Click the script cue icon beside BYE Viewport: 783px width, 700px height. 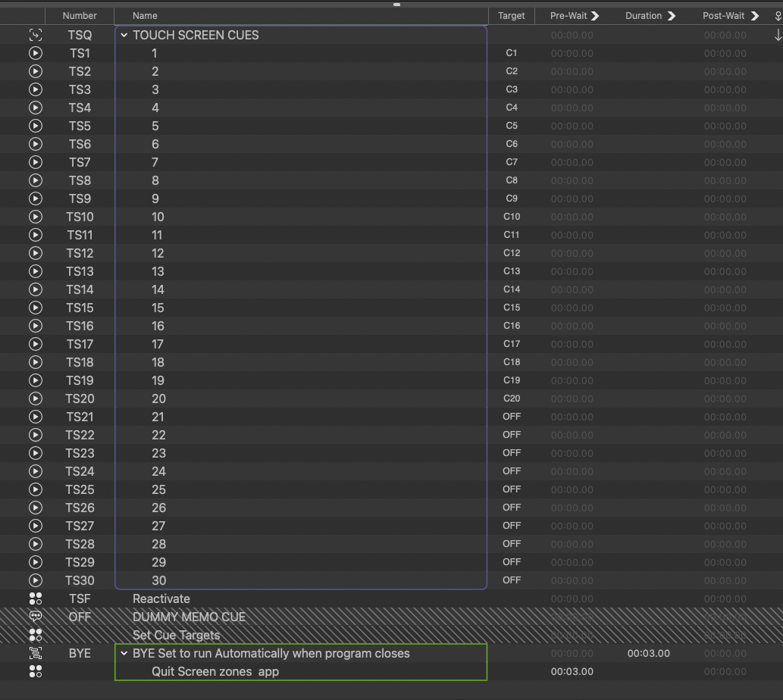(x=36, y=653)
